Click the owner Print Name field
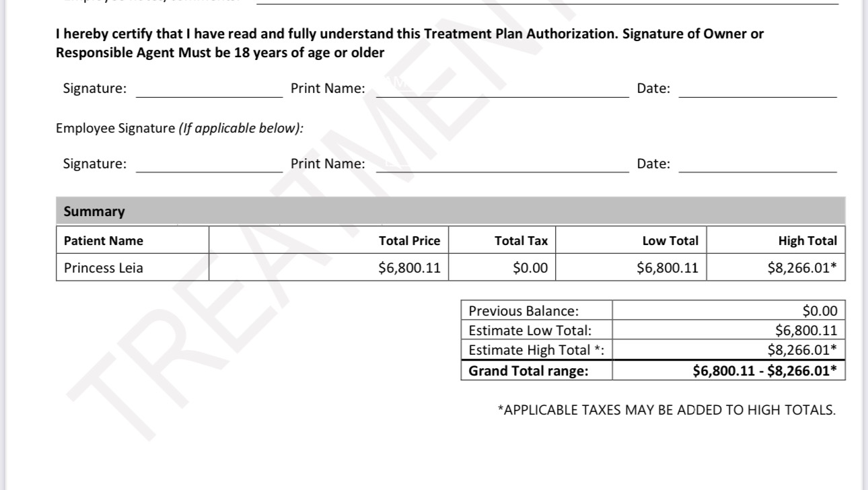This screenshot has width=868, height=490. (x=502, y=90)
